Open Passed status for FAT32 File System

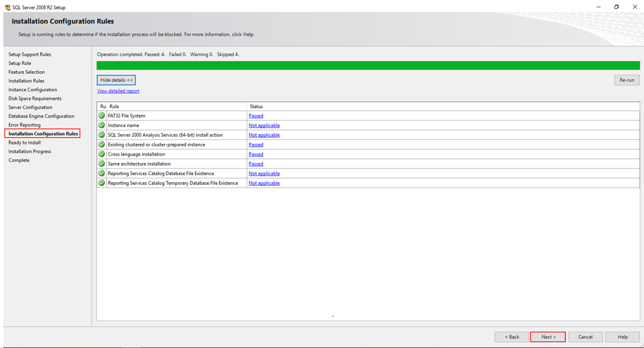(256, 116)
